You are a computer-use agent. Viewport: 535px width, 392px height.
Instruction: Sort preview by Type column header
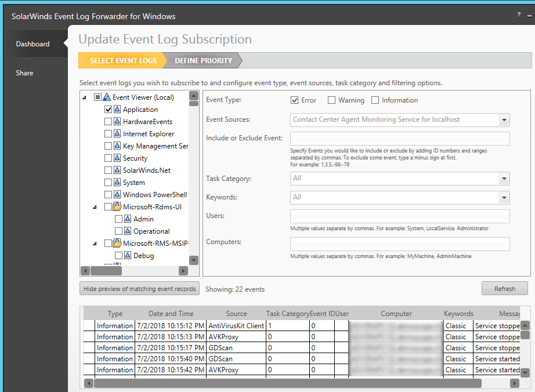(x=115, y=314)
